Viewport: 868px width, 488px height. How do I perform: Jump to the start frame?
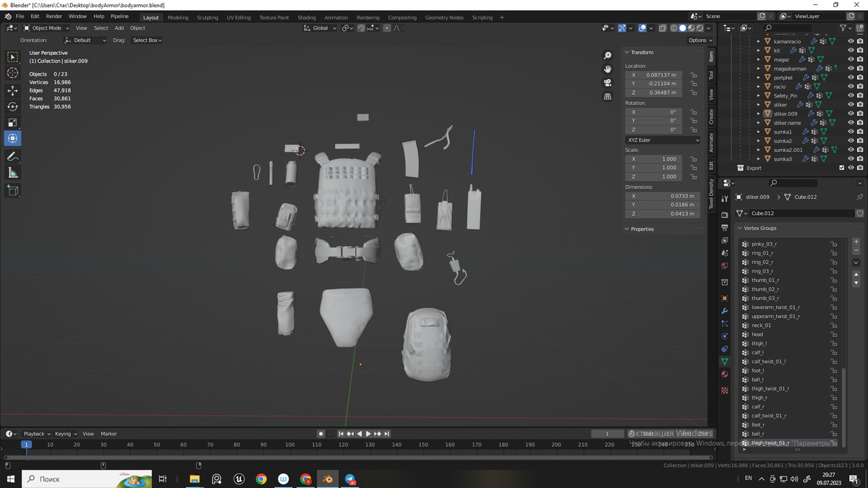[x=341, y=434]
